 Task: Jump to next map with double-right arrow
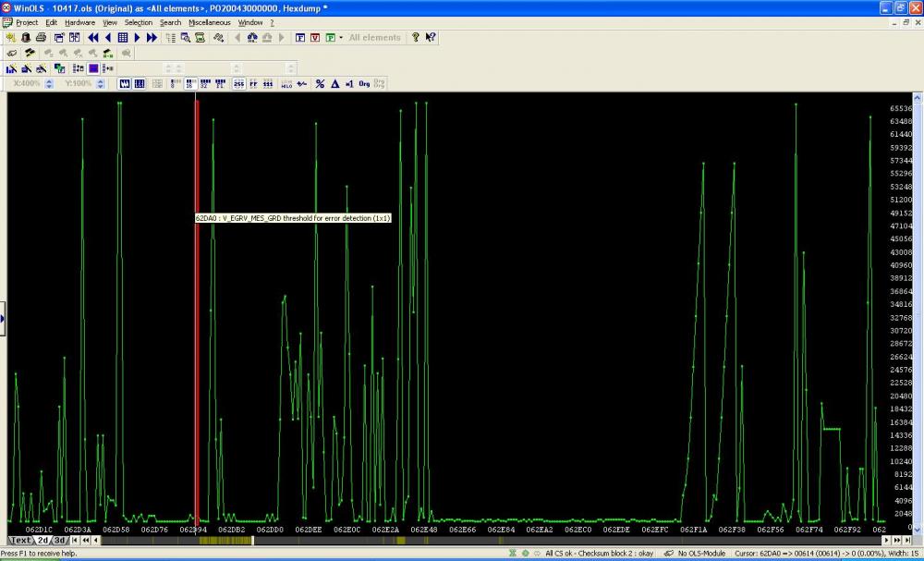pos(152,38)
